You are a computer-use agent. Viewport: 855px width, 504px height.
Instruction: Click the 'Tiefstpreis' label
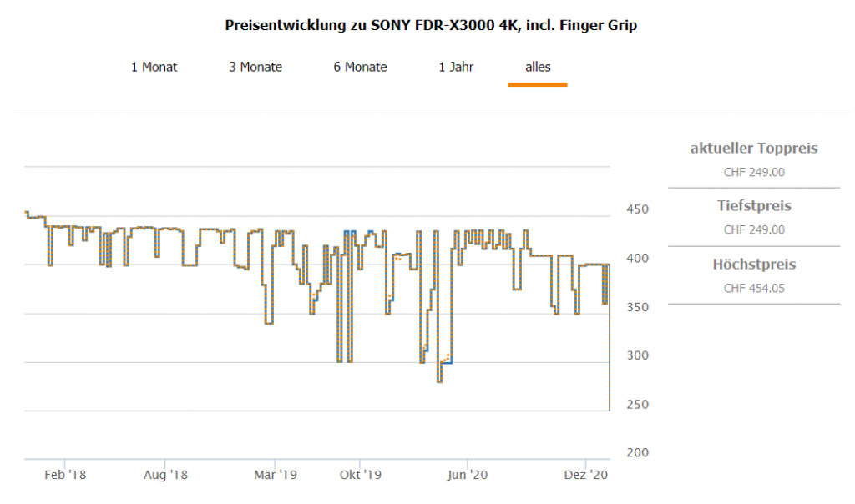(x=754, y=205)
